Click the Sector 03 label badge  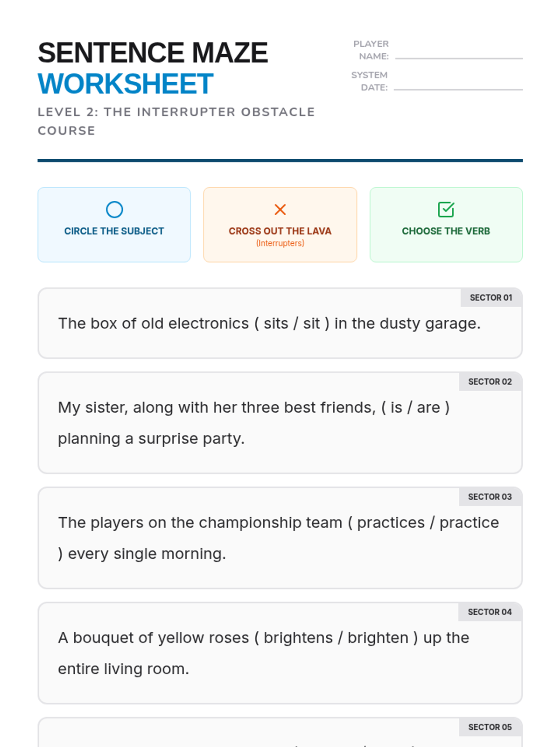tap(490, 497)
